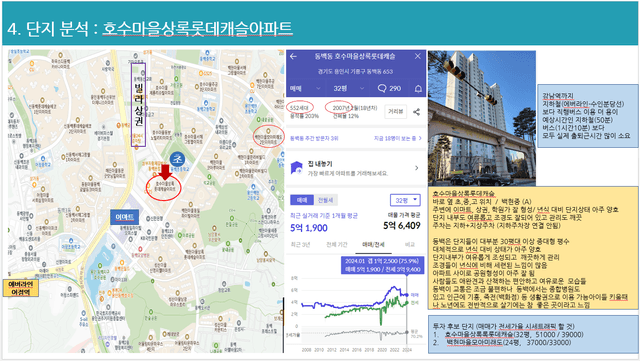Click the 5억 1,900 recent price value

click(309, 228)
